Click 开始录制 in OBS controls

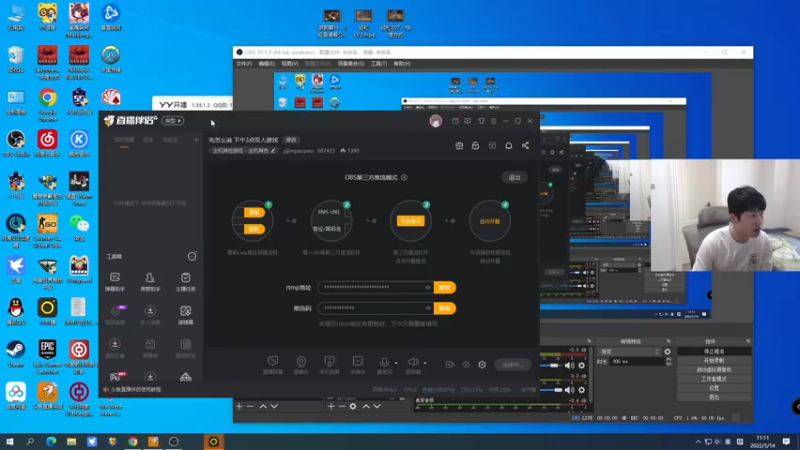point(714,361)
